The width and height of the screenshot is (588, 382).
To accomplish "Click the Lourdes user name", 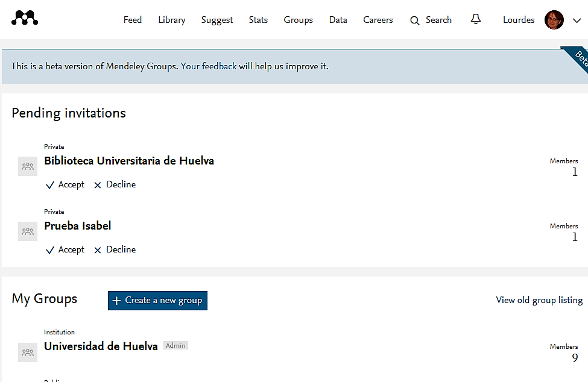I will [x=519, y=20].
